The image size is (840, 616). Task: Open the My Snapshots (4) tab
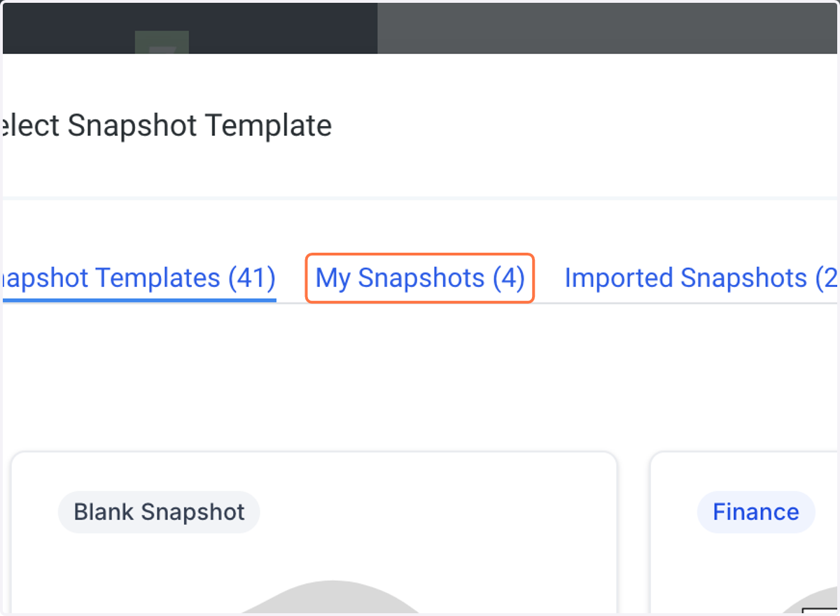pos(420,278)
